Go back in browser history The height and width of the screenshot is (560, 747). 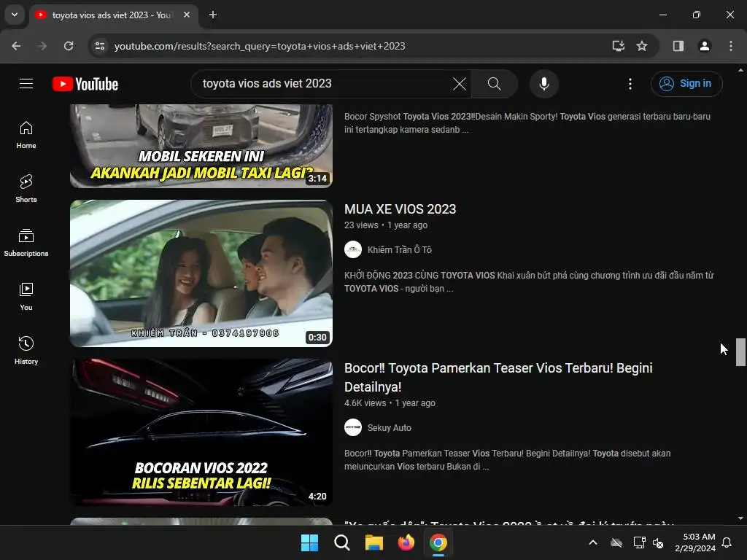16,46
